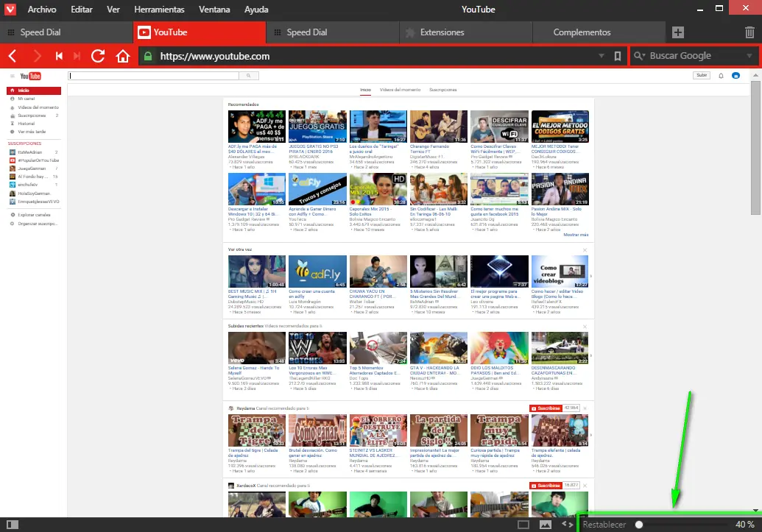Open the Ventana menu
Viewport: 762px width, 532px height.
214,10
